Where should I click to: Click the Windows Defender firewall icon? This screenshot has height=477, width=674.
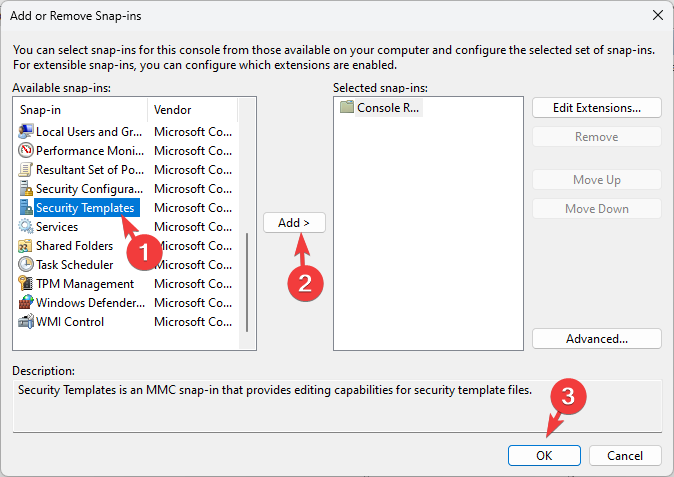tap(26, 303)
